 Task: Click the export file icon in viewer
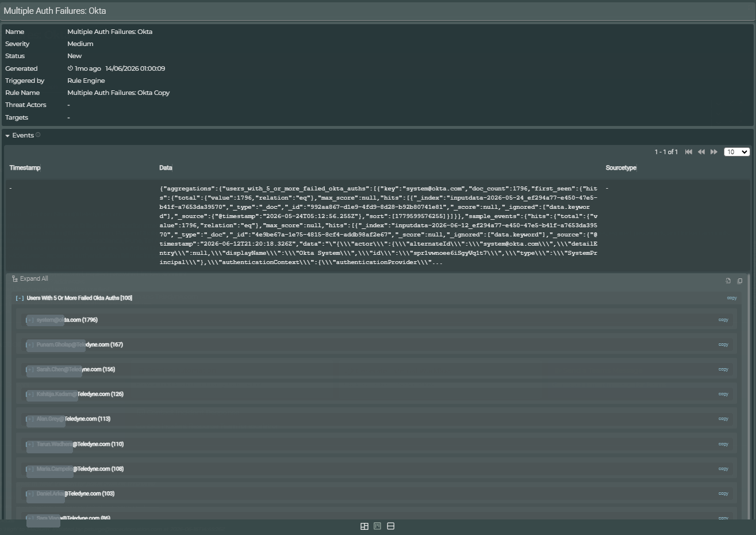click(x=728, y=281)
